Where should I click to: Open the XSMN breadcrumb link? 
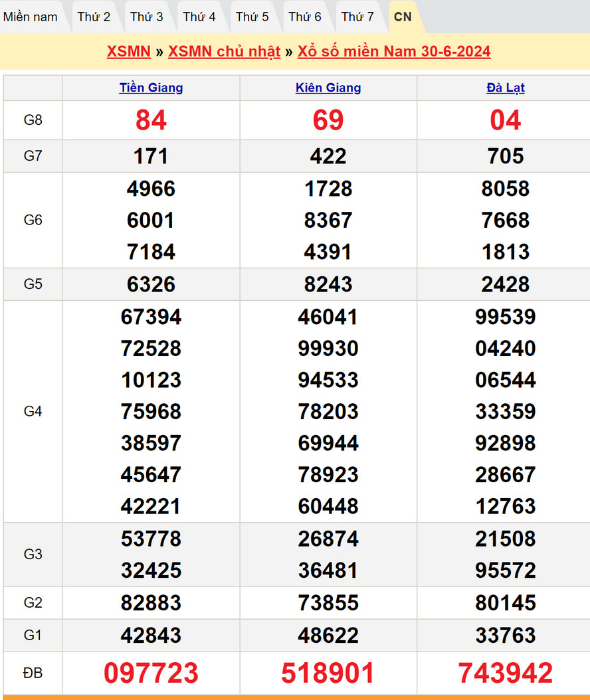tap(129, 52)
